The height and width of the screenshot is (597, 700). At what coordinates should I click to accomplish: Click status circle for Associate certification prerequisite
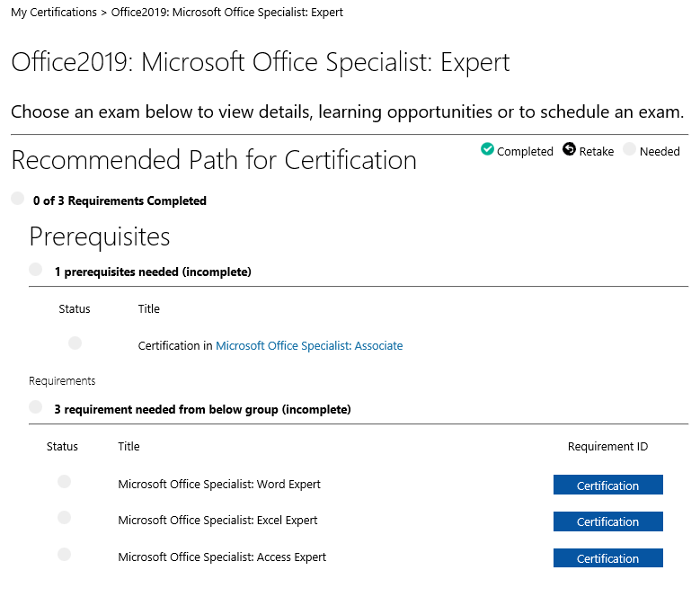pos(75,343)
